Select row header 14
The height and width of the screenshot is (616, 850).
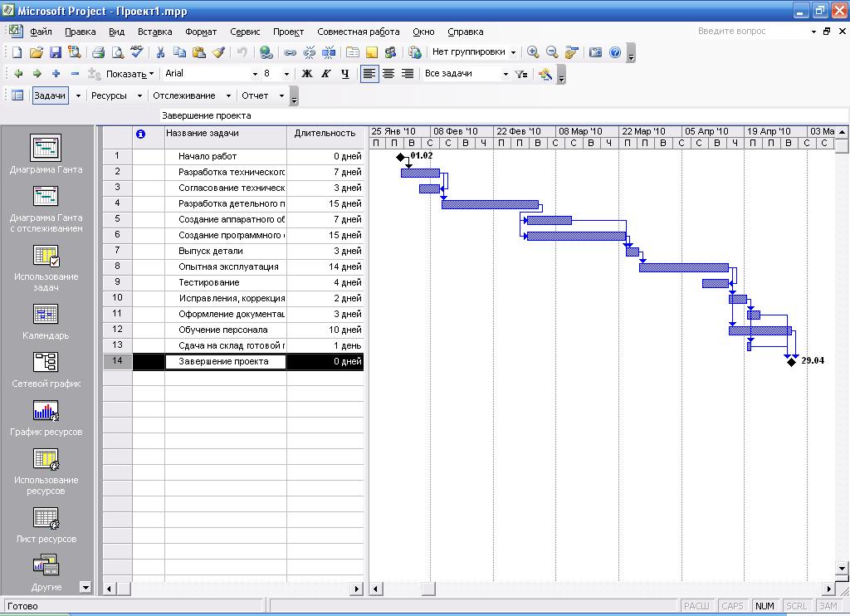[117, 361]
